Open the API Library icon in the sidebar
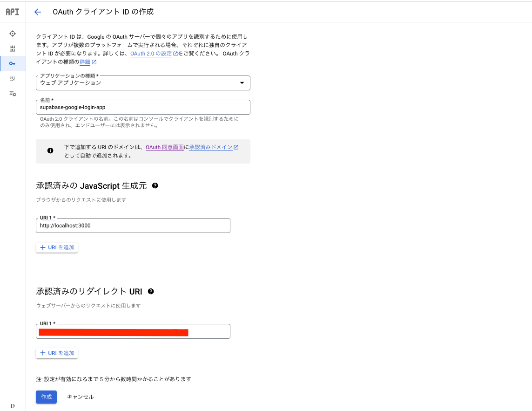Screen dimensions: 532x411 13,48
